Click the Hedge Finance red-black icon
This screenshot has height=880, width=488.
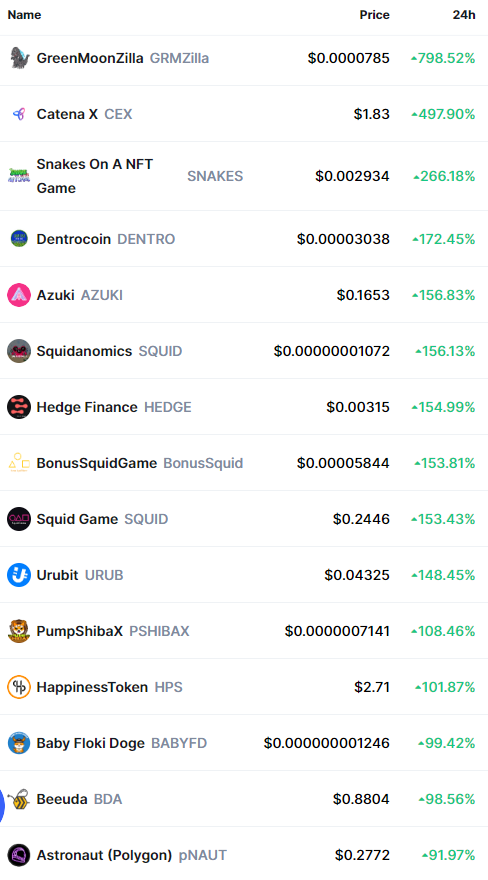(x=19, y=407)
